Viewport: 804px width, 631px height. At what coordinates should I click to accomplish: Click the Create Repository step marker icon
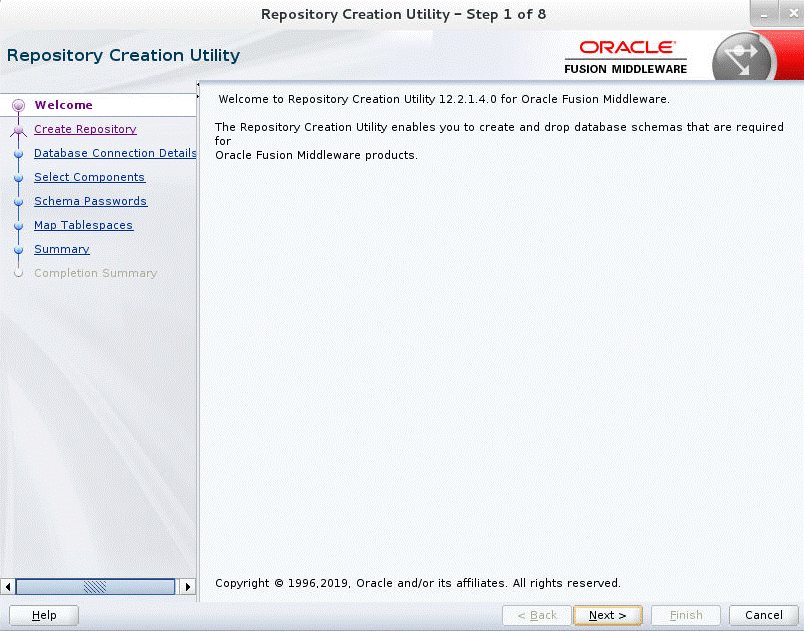pyautogui.click(x=18, y=131)
